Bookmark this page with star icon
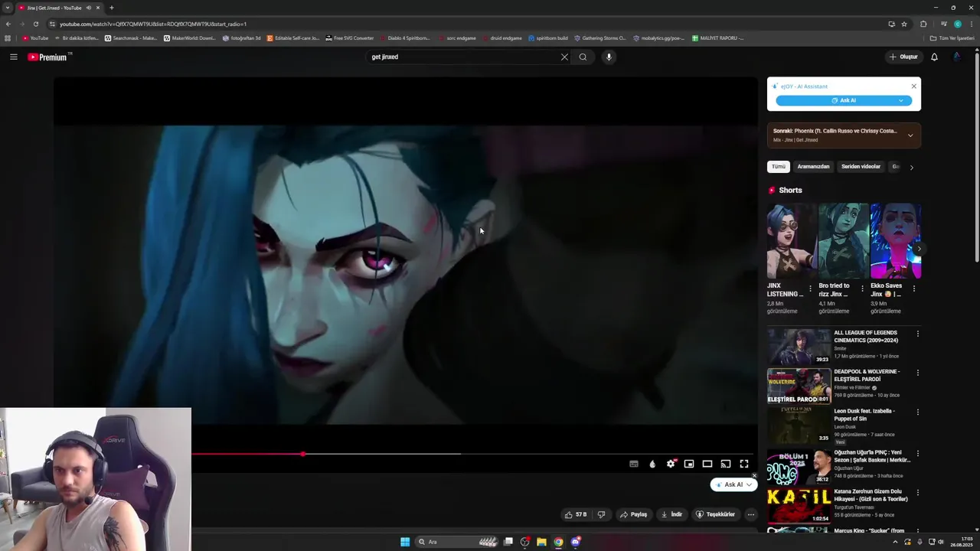Screen dimensions: 980x551 click(x=904, y=24)
